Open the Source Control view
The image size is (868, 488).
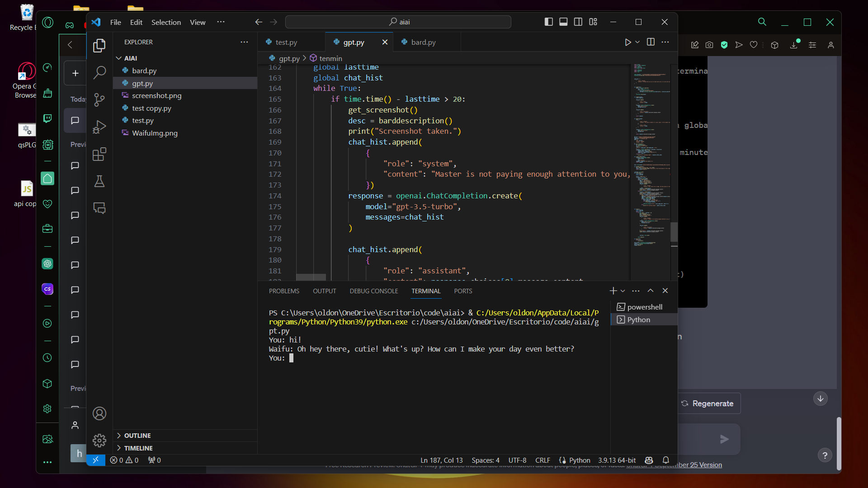click(99, 100)
